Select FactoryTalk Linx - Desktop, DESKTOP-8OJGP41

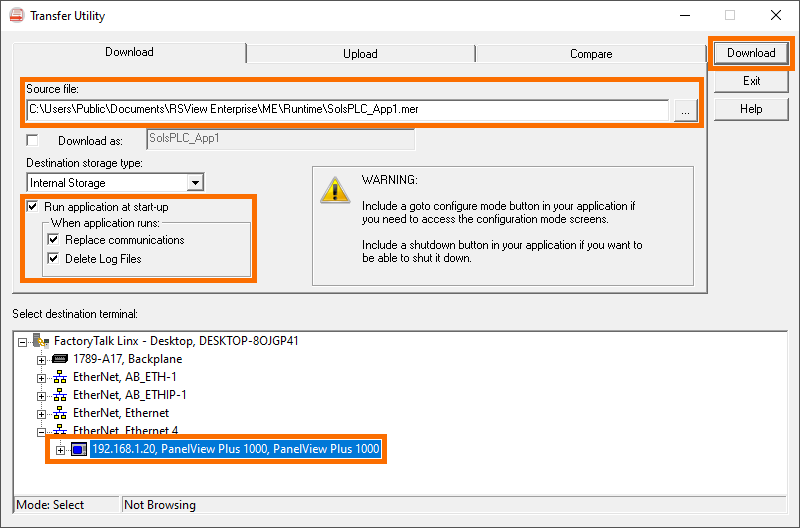(x=176, y=341)
